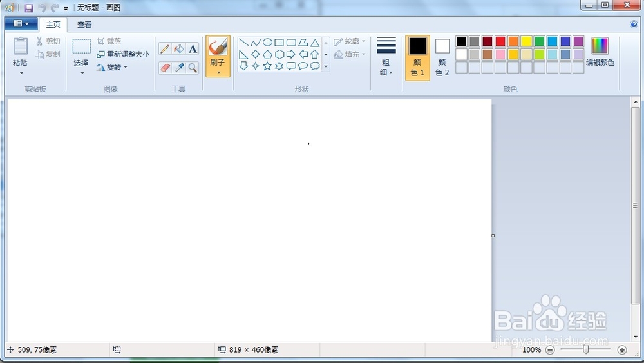Open the shape Fill dropdown

pyautogui.click(x=350, y=54)
